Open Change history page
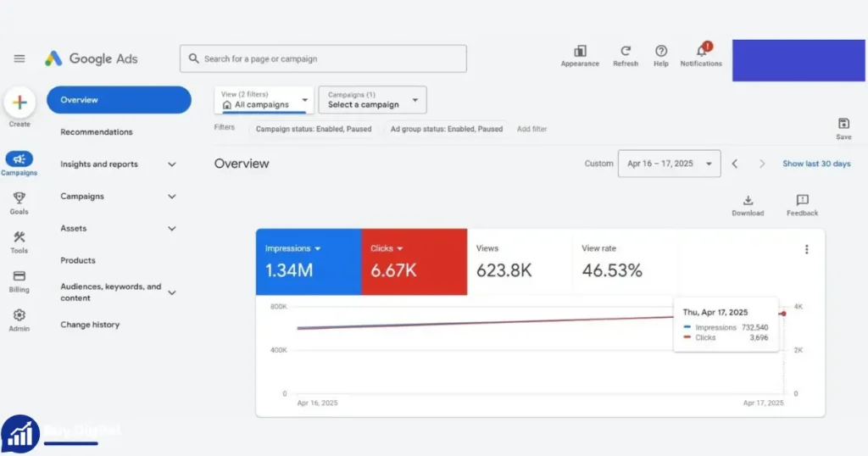The image size is (868, 456). click(90, 325)
